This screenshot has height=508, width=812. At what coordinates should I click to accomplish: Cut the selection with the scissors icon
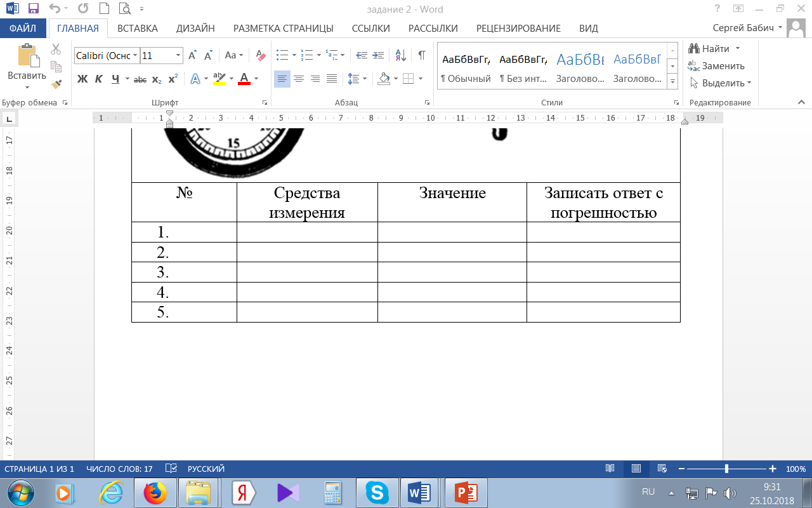[56, 49]
